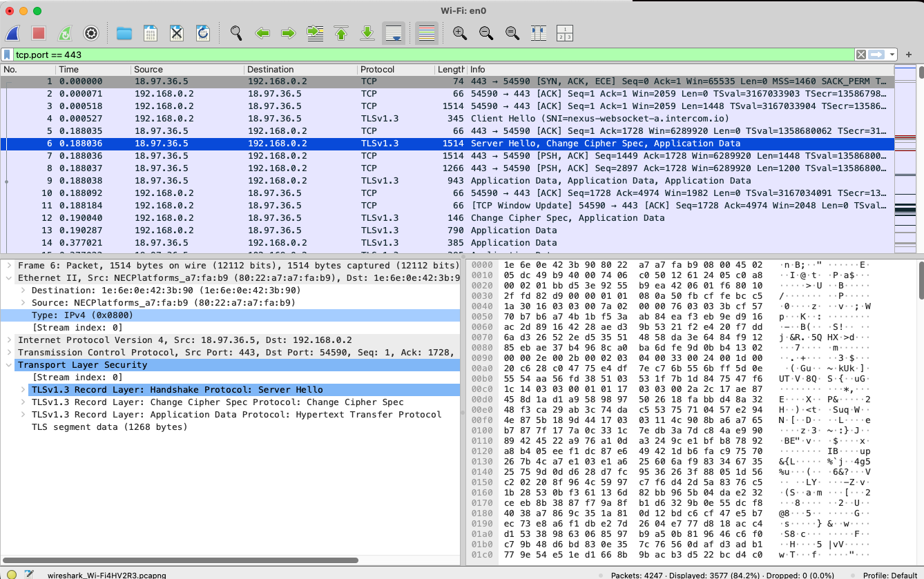Viewport: 924px width, 579px height.
Task: Expand Handshake Protocol: Server Hello record
Action: click(23, 390)
